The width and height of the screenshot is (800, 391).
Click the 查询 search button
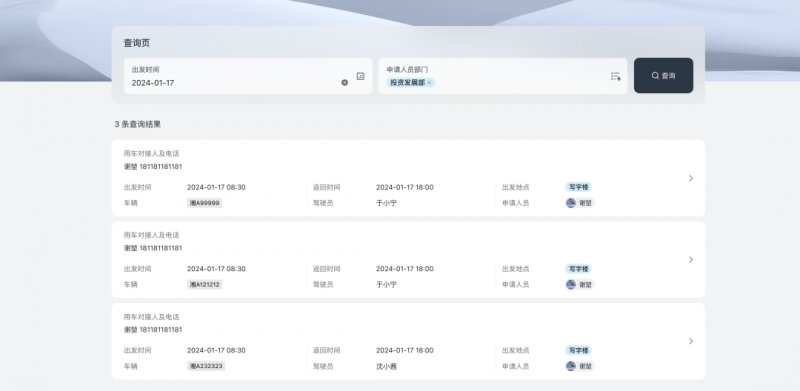[x=663, y=76]
